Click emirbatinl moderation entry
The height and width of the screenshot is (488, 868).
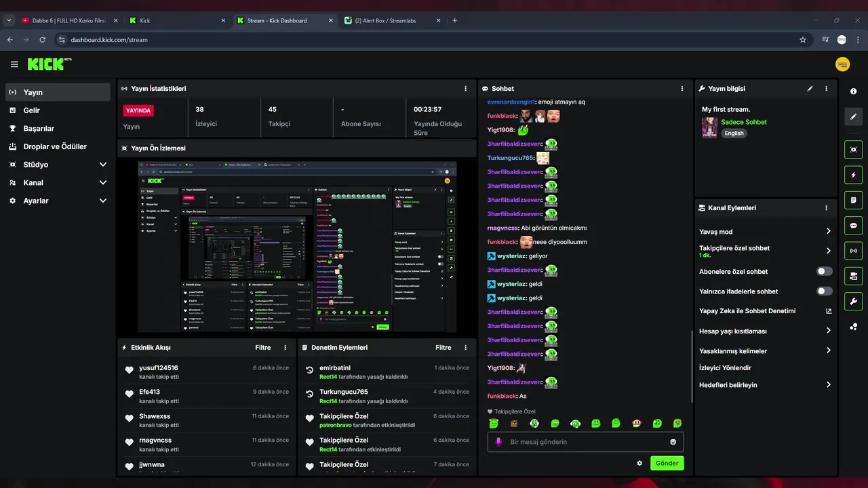point(335,368)
